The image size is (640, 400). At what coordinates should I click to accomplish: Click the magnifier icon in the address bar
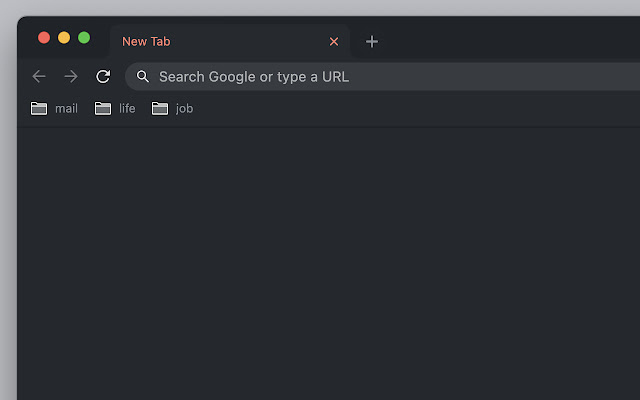click(x=143, y=76)
